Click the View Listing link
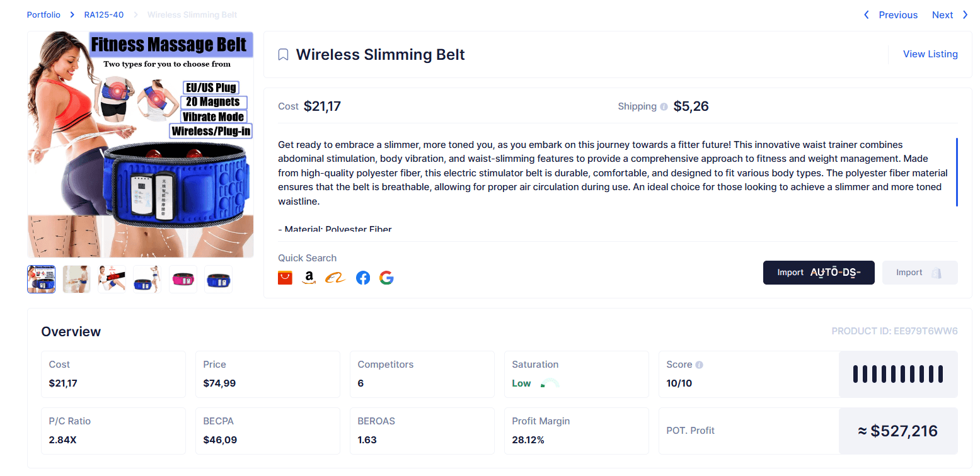 point(930,54)
